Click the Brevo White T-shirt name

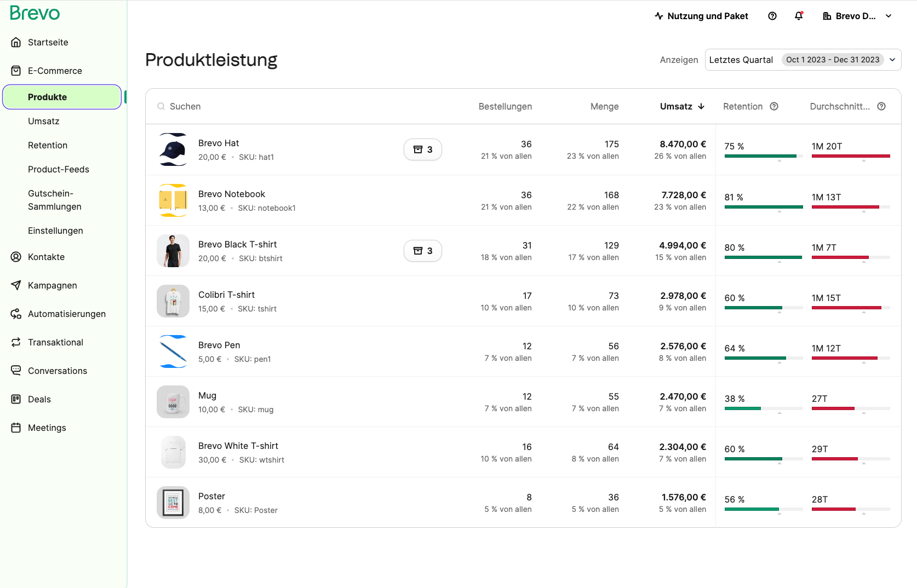coord(238,446)
